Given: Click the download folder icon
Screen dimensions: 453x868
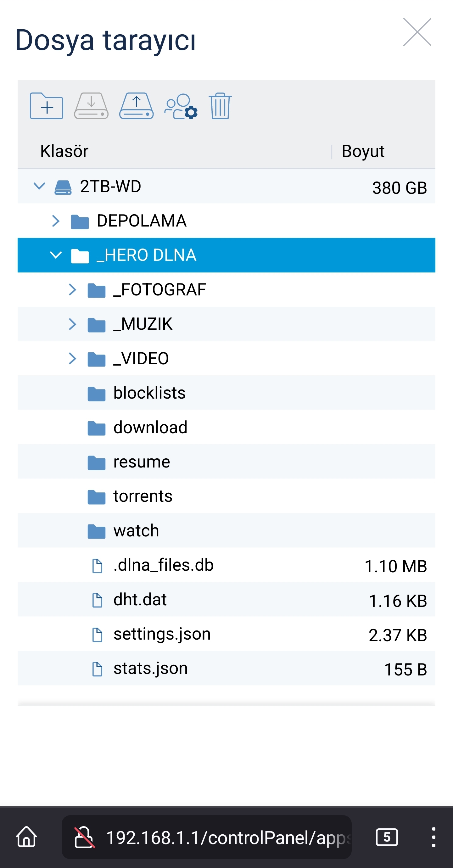Looking at the screenshot, I should 96,428.
